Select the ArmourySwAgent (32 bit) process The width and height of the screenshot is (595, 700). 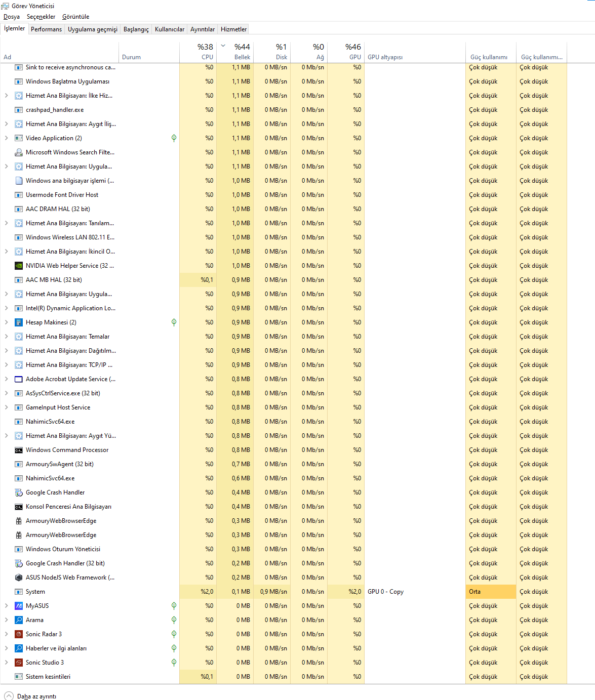tap(284, 464)
